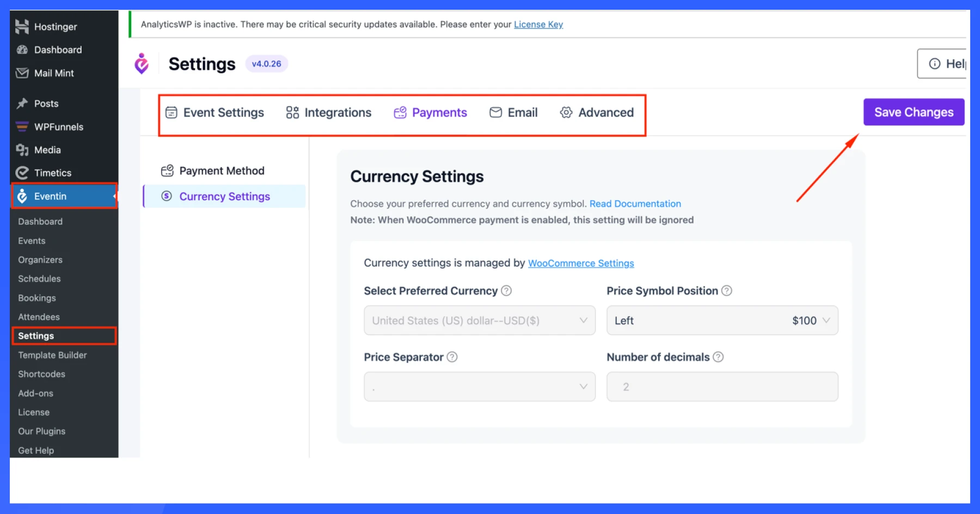The width and height of the screenshot is (980, 514).
Task: Click help icon next to Price Symbol Position
Action: (727, 290)
